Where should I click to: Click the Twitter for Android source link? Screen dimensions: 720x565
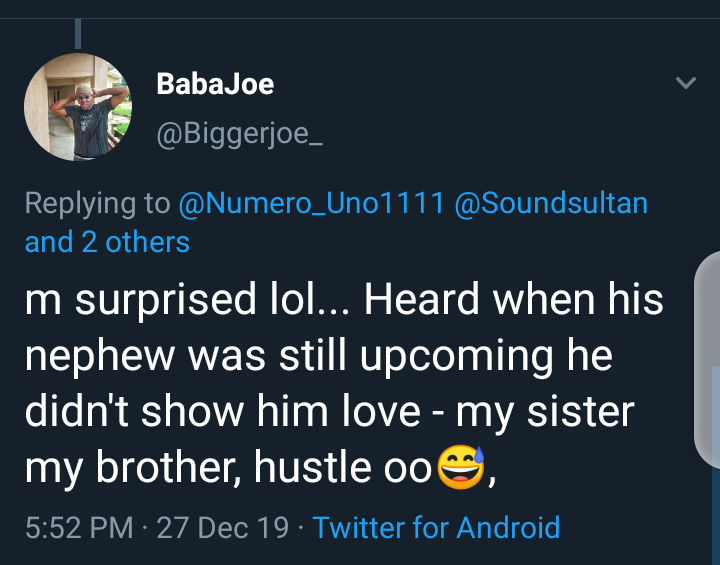436,527
